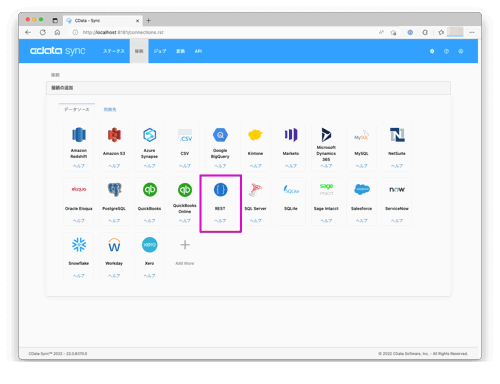Open the help question mark icon in header
Screen dimensions: 500x384
[446, 51]
